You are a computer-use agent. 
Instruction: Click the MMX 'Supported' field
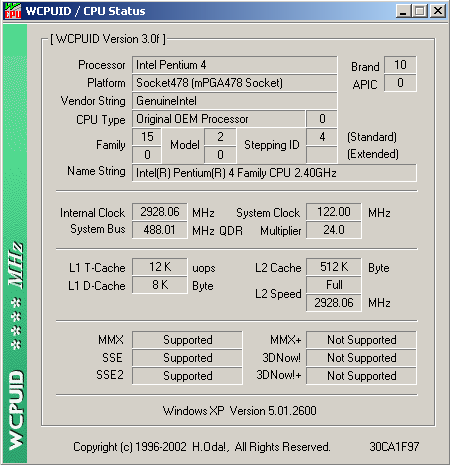tap(187, 340)
